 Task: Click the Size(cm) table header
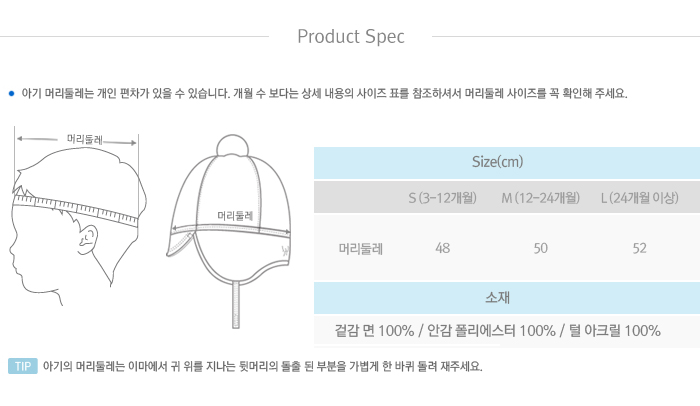[x=497, y=162]
